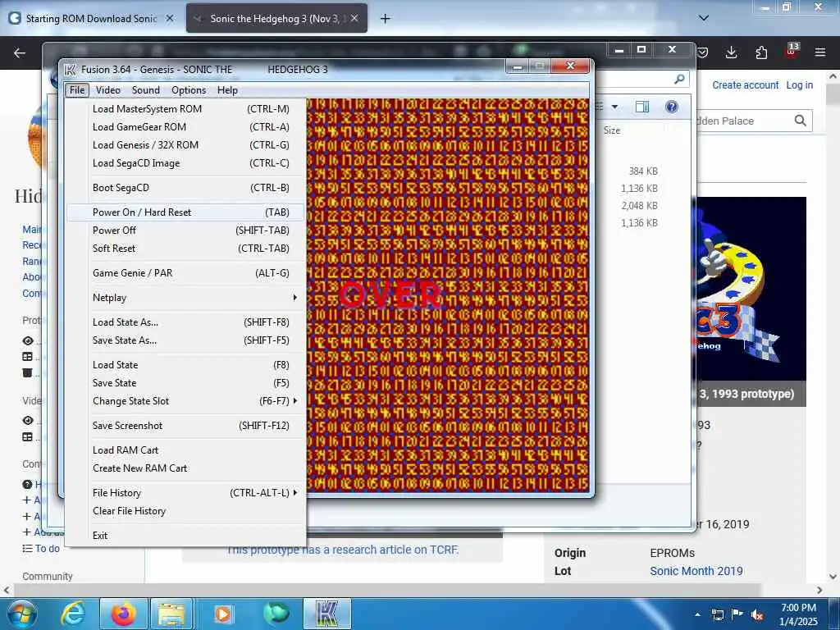Choose Create New RAM Cart
Viewport: 840px width, 630px height.
[x=185, y=468]
